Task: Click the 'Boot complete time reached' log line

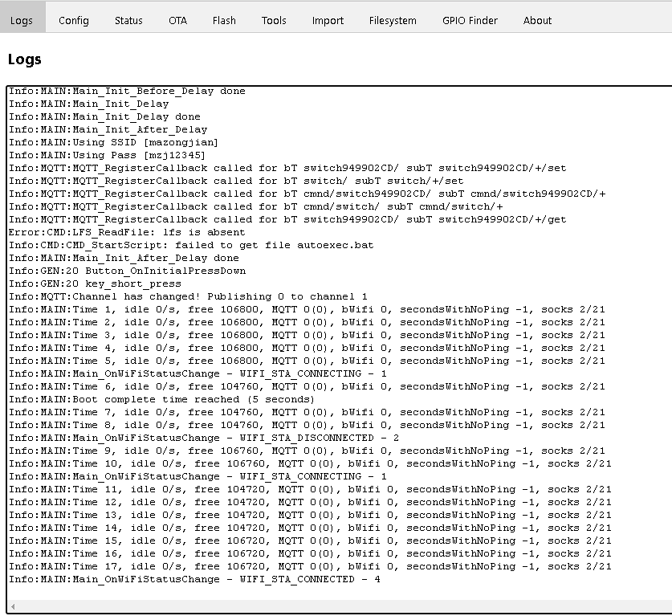Action: click(161, 399)
